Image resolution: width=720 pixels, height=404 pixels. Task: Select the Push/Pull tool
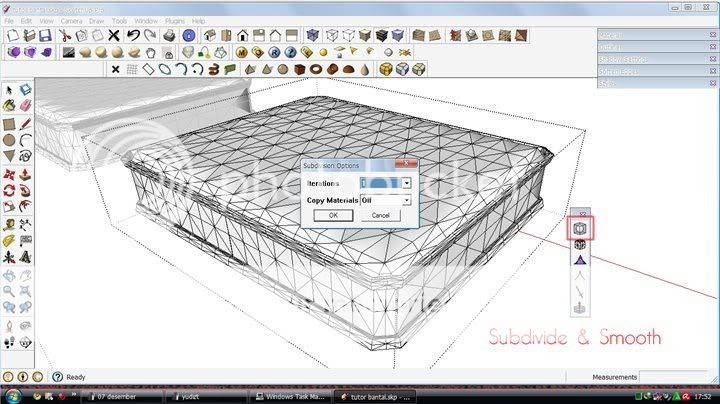25,174
